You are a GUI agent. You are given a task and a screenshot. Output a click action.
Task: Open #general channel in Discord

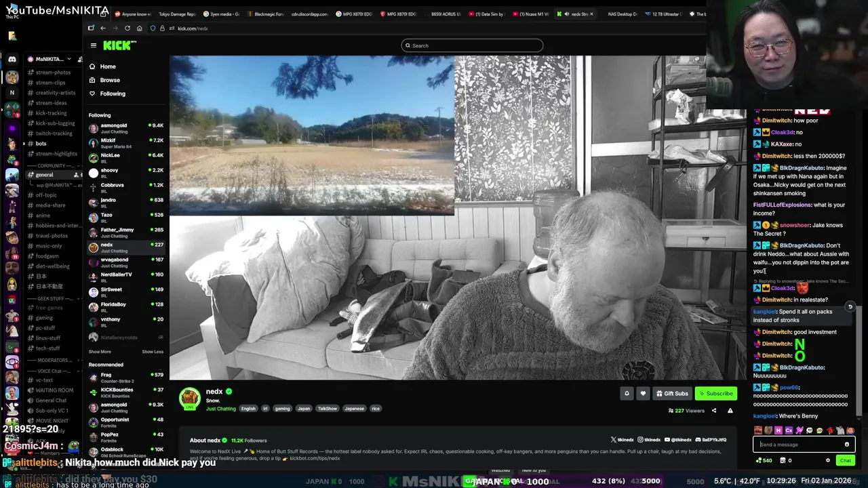[53, 175]
